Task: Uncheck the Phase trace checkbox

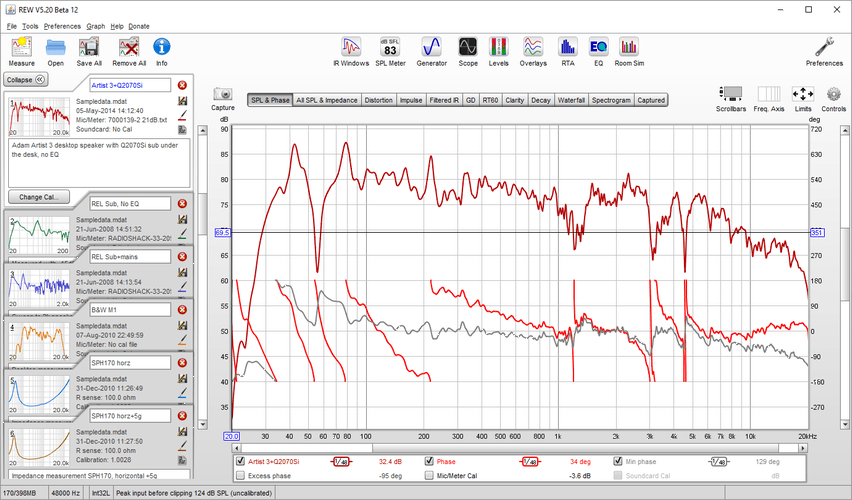Action: (430, 462)
